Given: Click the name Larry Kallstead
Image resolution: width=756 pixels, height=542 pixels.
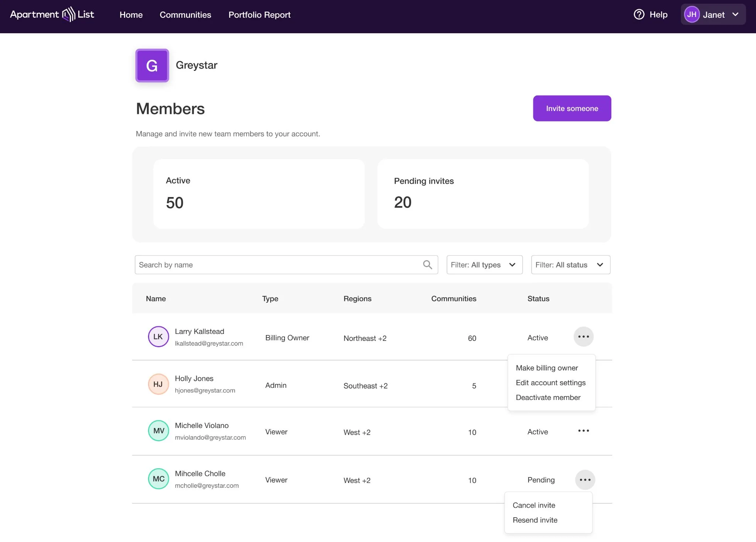Looking at the screenshot, I should tap(199, 331).
